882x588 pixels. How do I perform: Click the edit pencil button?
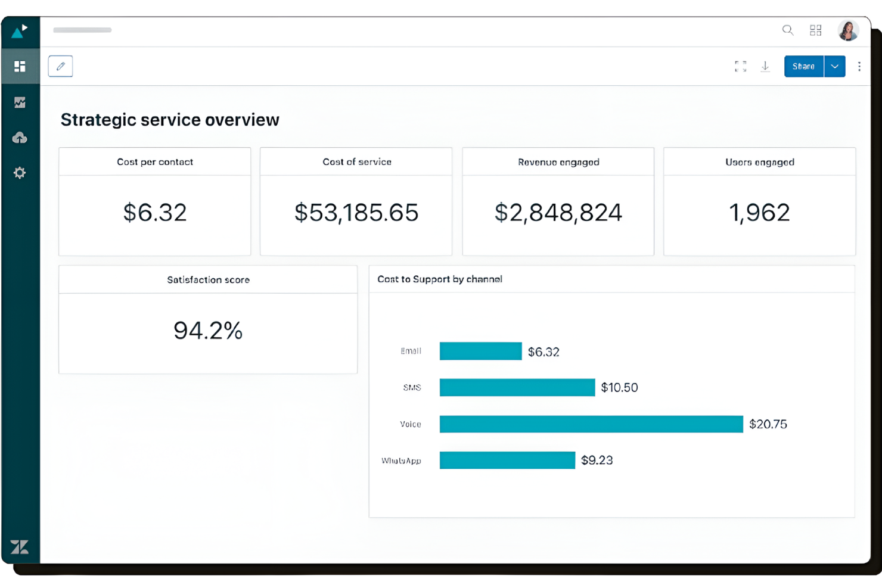tap(60, 66)
